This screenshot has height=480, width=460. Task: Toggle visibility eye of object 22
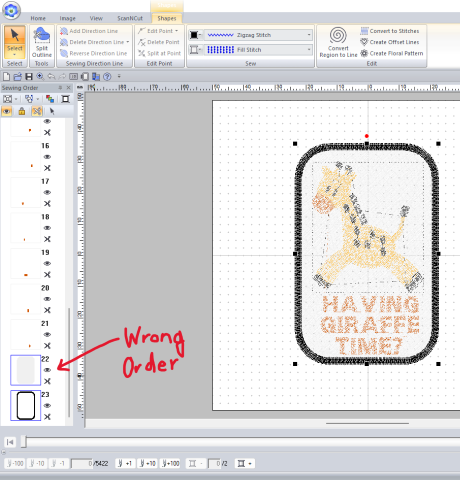[x=47, y=370]
